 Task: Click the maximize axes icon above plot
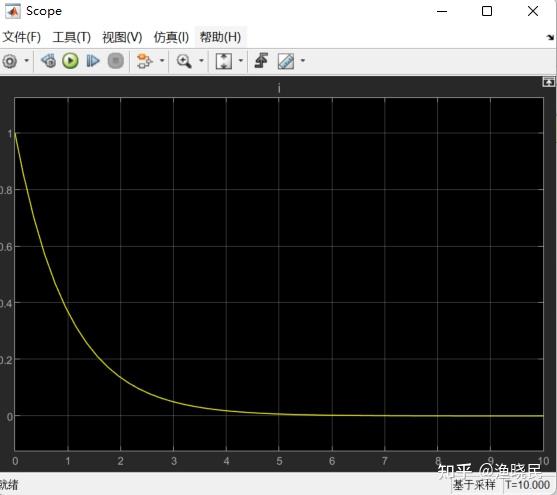(x=548, y=82)
